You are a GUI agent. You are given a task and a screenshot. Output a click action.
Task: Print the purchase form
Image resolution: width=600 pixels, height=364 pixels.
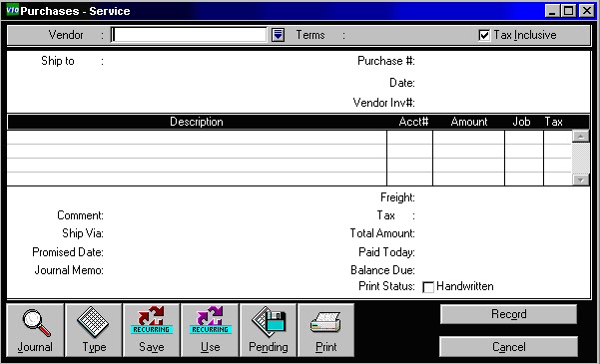point(326,330)
